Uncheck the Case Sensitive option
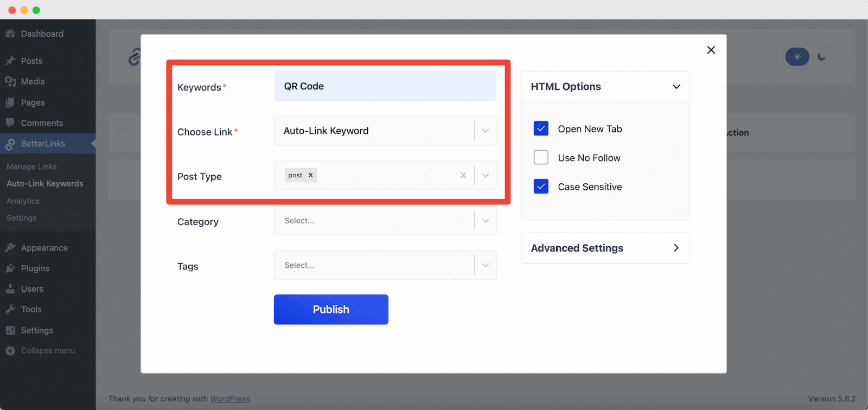This screenshot has width=868, height=410. pos(541,187)
